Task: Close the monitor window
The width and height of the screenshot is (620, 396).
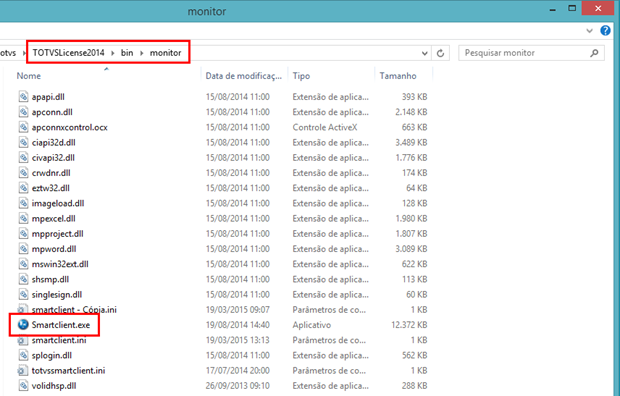Action: coord(598,8)
